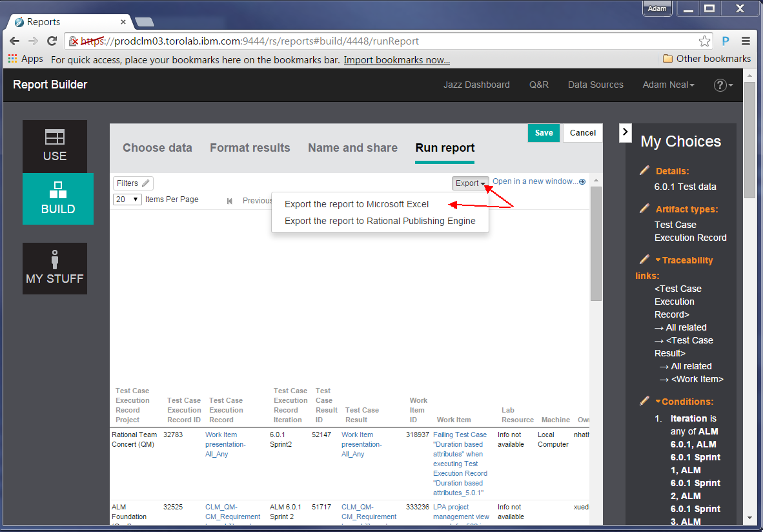Switch to Choose data tab
Viewport: 763px width, 532px height.
click(157, 148)
